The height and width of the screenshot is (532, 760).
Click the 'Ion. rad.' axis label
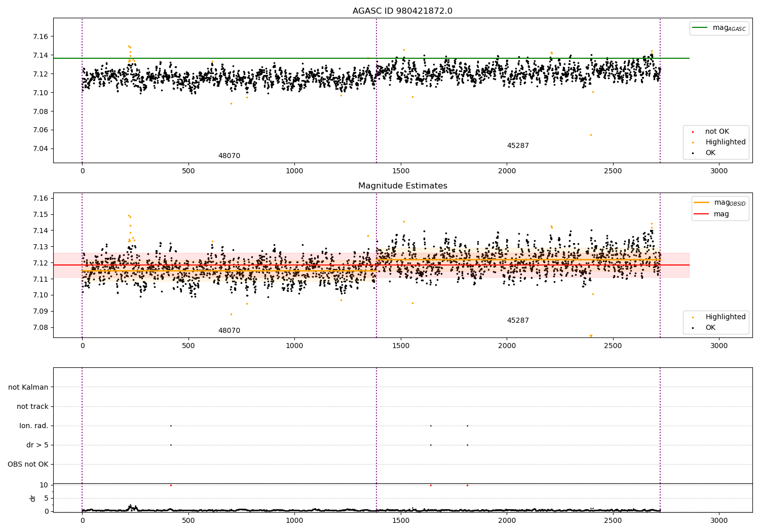coord(34,426)
